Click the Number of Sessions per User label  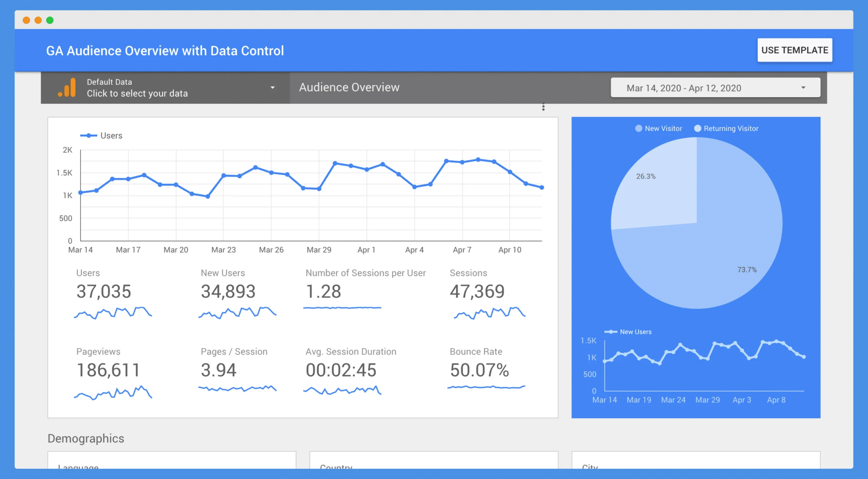click(x=366, y=273)
